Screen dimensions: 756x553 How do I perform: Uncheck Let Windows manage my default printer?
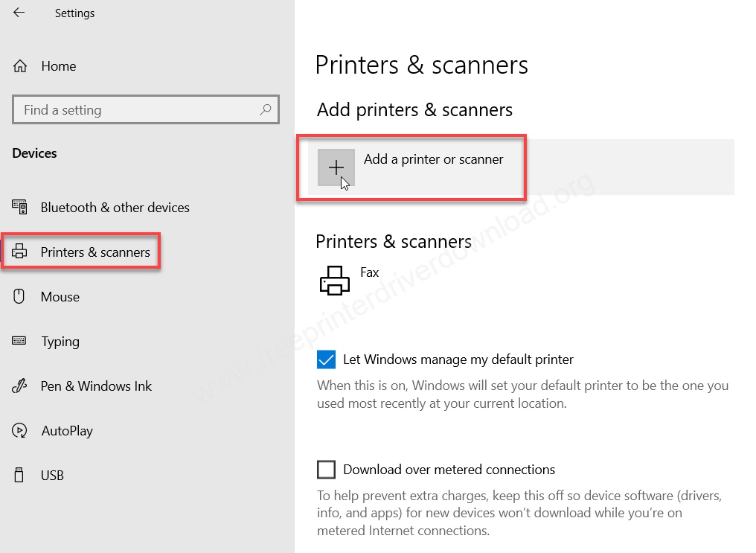point(327,359)
